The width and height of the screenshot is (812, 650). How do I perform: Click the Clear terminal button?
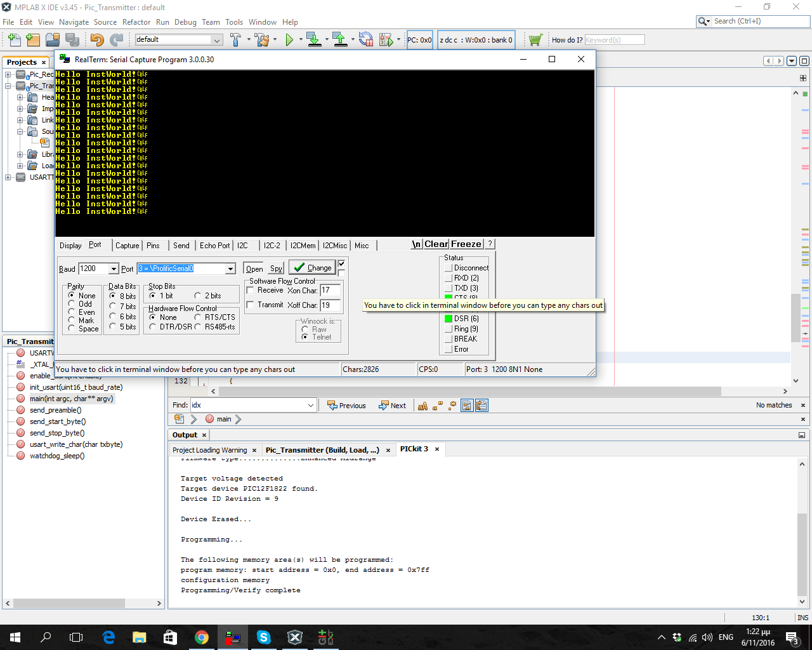[x=436, y=244]
